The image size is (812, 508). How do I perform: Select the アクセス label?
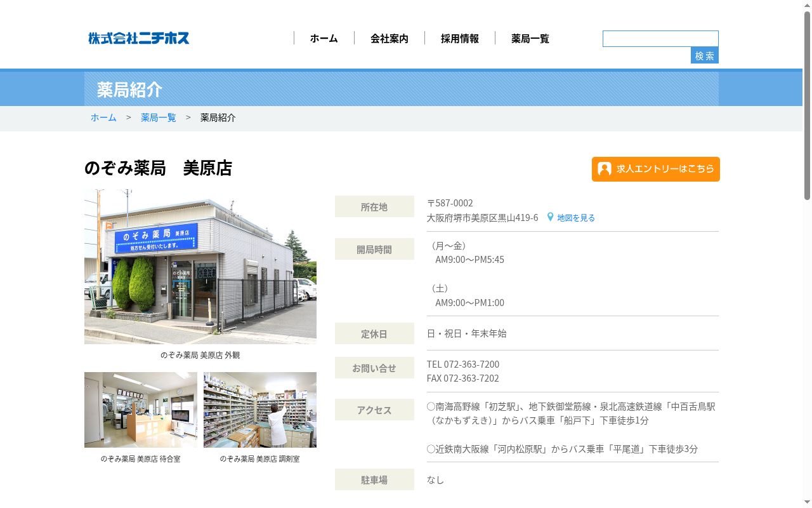[x=374, y=410]
